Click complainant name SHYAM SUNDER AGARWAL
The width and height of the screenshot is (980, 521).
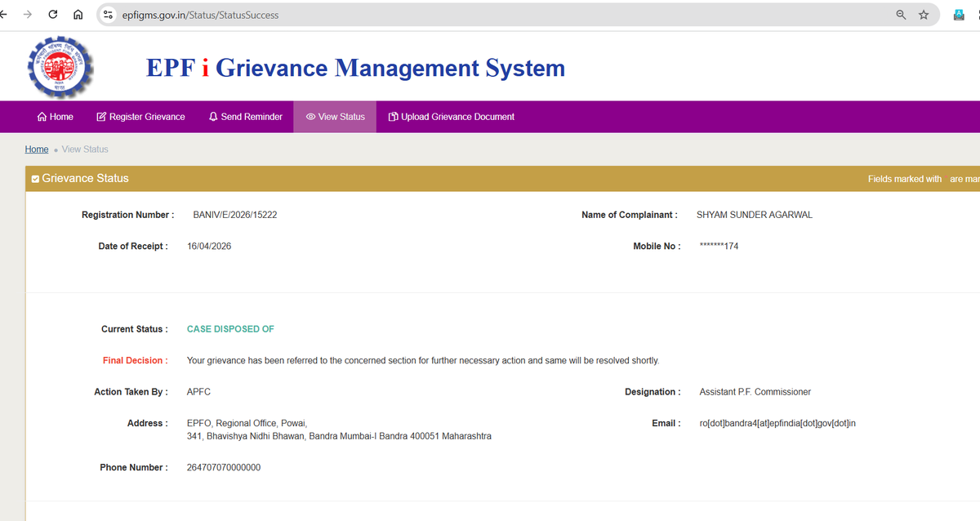(x=755, y=215)
